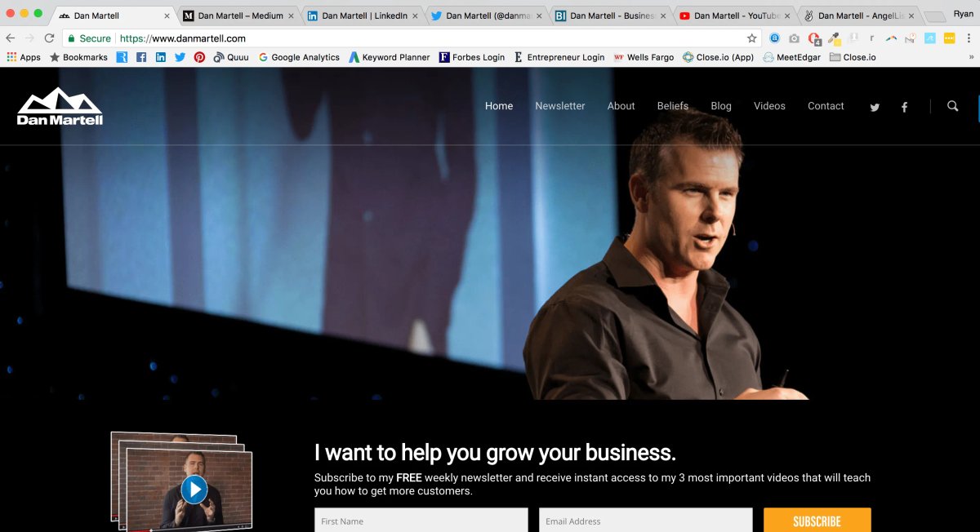Open the Twitter bird bookmark icon
This screenshot has width=980, height=532.
180,57
